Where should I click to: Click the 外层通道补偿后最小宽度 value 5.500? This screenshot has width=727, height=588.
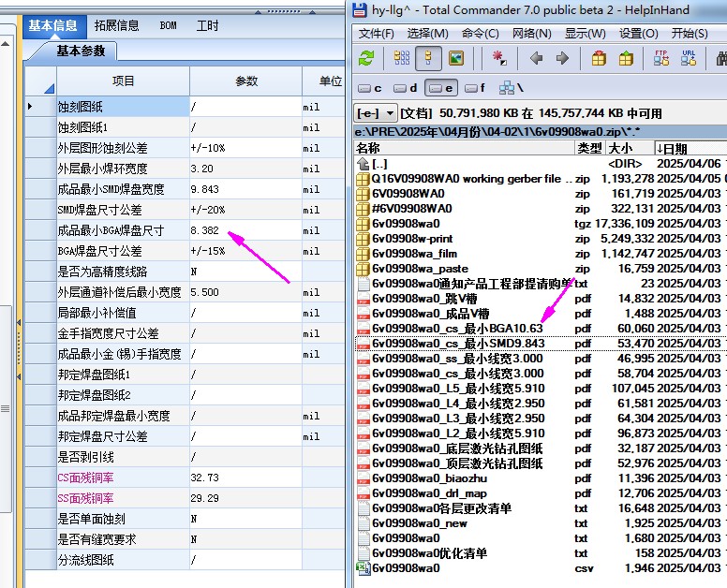click(245, 292)
